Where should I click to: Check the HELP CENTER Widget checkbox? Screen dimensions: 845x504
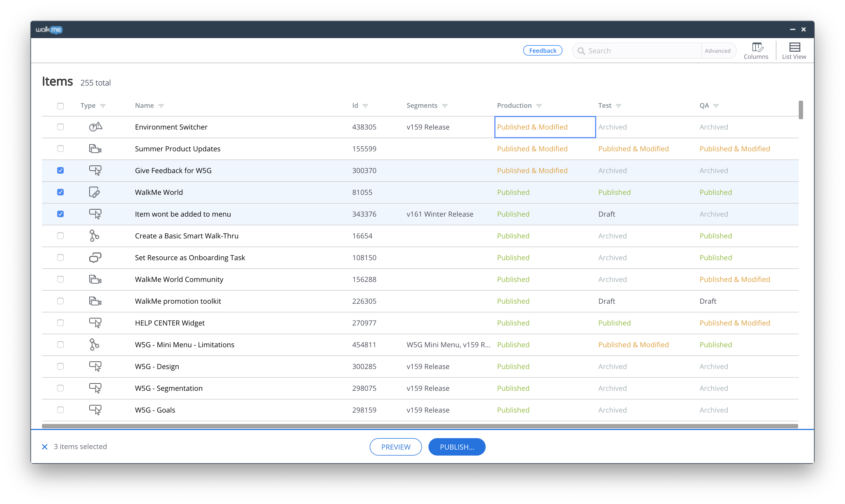point(60,323)
